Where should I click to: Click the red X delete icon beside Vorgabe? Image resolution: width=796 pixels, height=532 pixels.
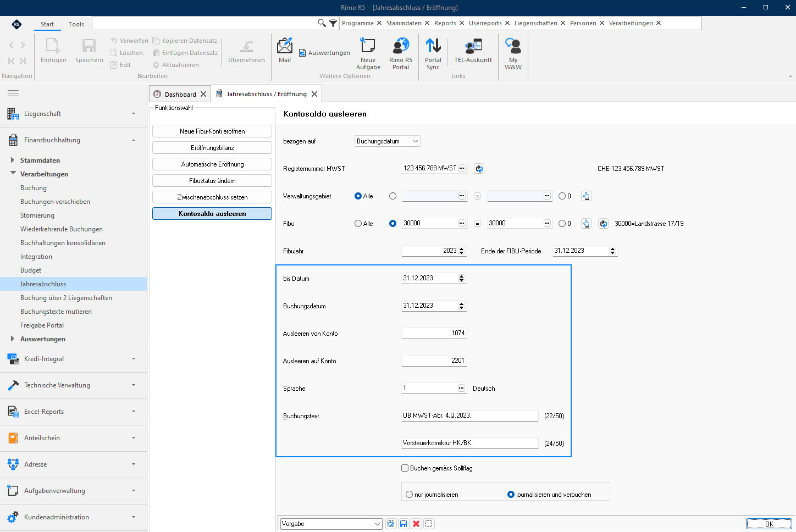(416, 524)
